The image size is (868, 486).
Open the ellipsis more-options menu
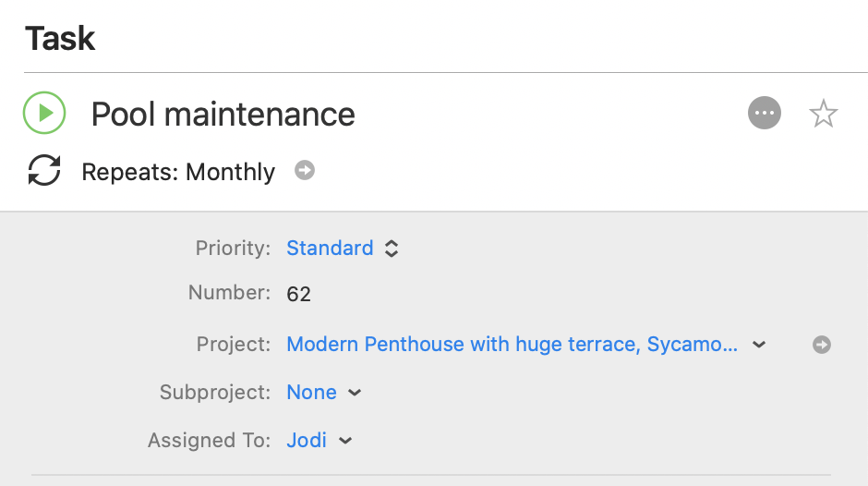click(x=765, y=113)
